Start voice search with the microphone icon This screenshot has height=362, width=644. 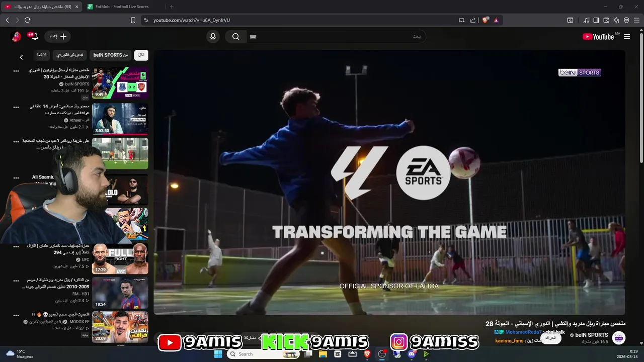point(213,36)
